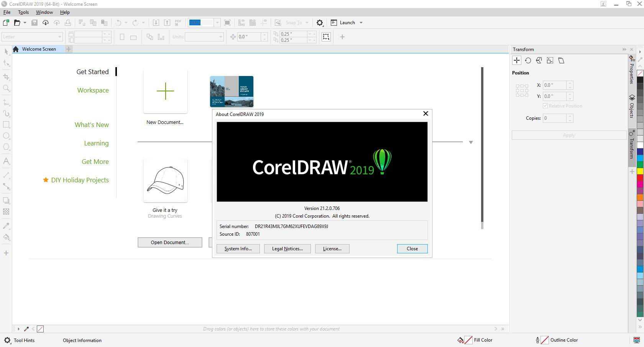Click the System Info button
The height and width of the screenshot is (347, 644).
tap(238, 249)
